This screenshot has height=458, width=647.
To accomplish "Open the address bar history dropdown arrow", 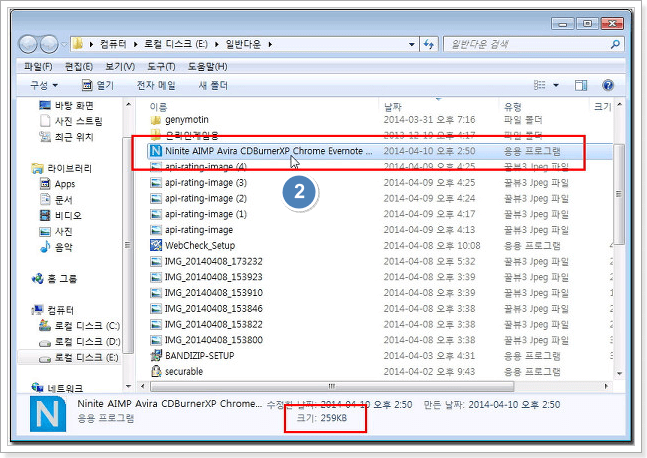I will [x=411, y=44].
